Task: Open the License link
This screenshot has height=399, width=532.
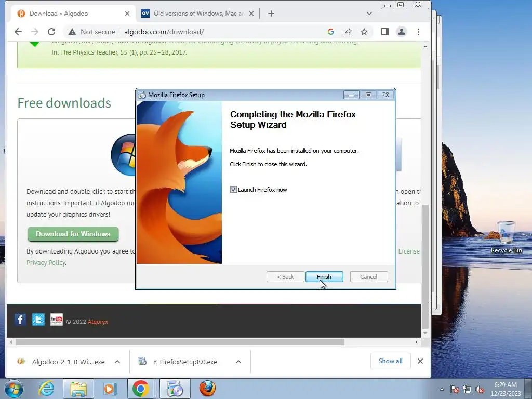Action: click(409, 251)
